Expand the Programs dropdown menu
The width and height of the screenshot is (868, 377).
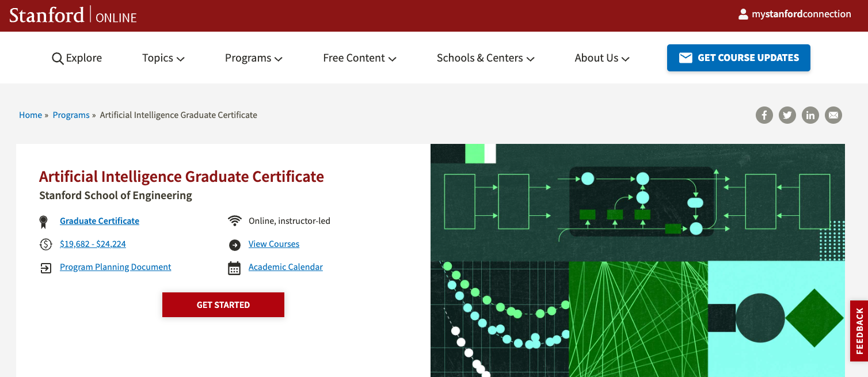[254, 58]
